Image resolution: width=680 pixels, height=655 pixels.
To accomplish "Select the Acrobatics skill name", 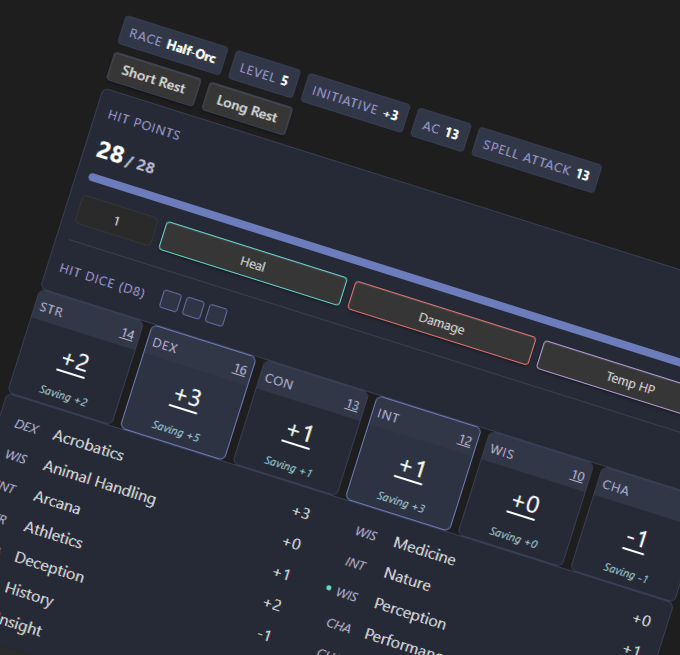I will coord(88,445).
